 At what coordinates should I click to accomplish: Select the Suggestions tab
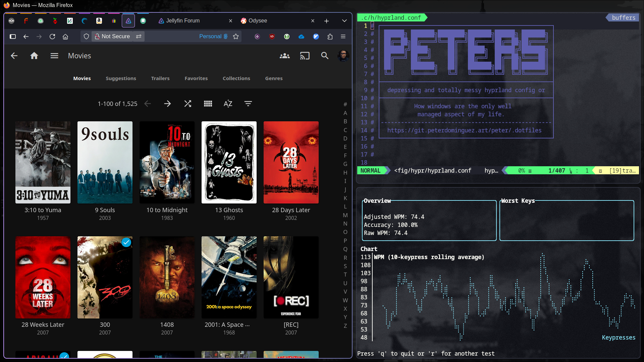click(x=121, y=78)
